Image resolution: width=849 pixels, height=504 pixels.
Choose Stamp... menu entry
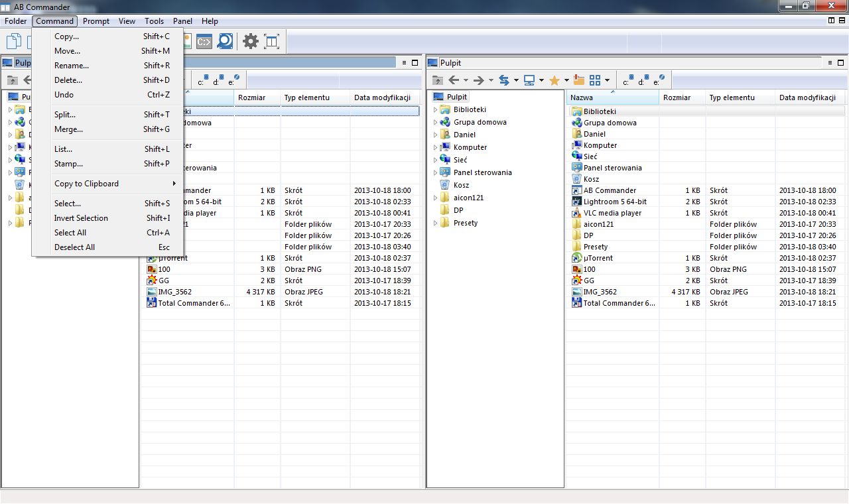pyautogui.click(x=107, y=164)
